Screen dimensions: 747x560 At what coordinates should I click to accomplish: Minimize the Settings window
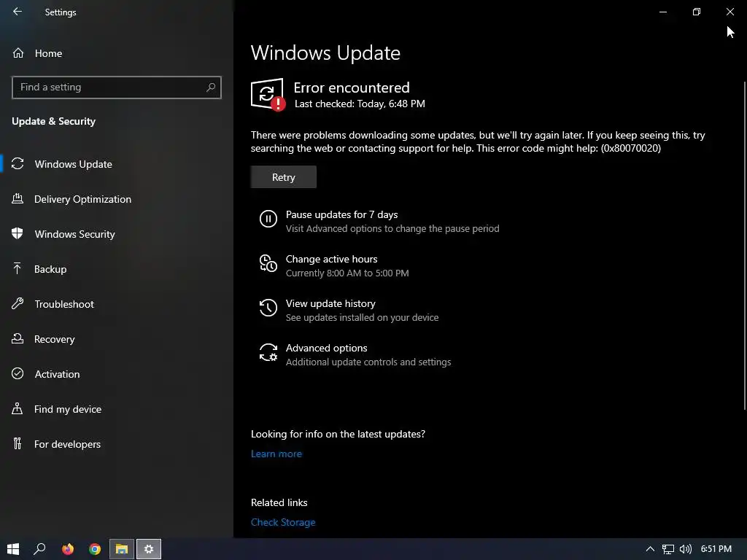(662, 12)
